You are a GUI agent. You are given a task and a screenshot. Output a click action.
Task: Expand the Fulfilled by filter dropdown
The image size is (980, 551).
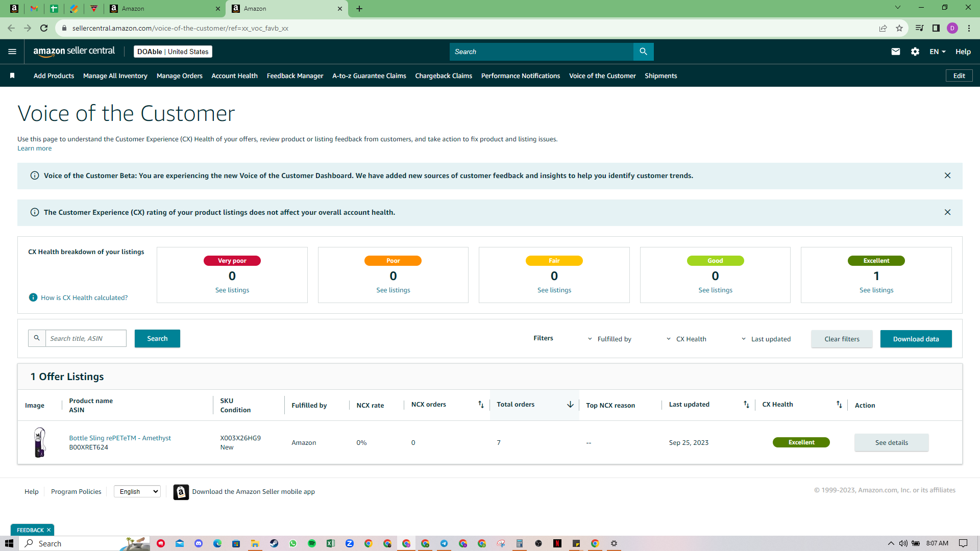click(609, 339)
